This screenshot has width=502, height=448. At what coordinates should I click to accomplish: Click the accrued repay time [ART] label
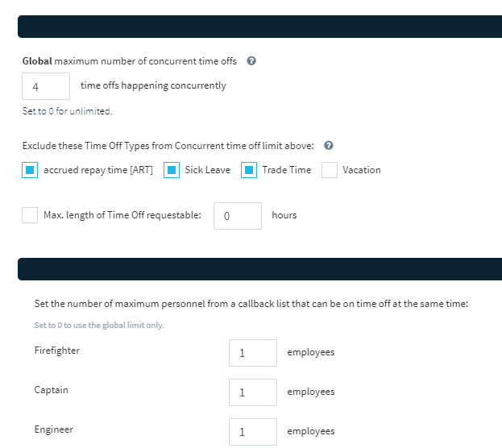(x=98, y=170)
